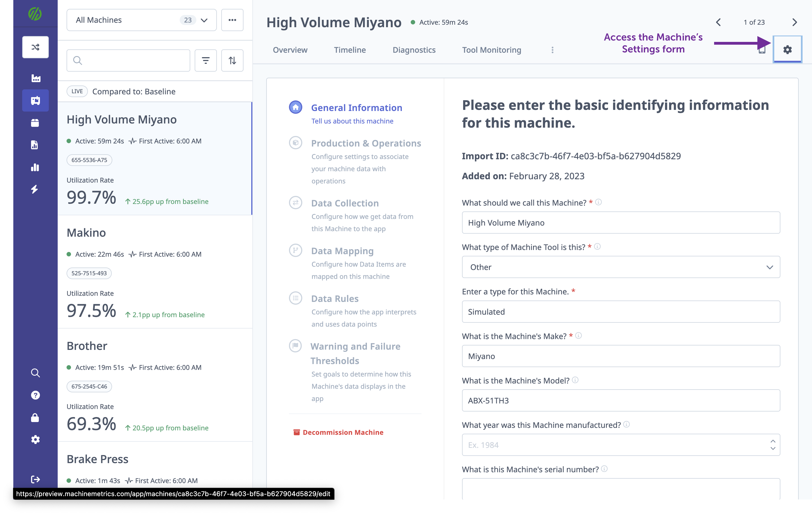The height and width of the screenshot is (515, 812).
Task: Click the machine type field Simulated
Action: pos(621,312)
